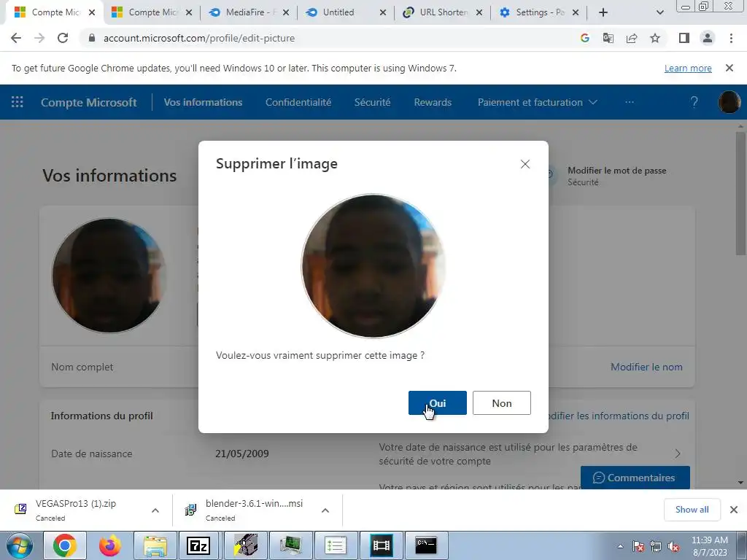Open the Vos informations menu item
This screenshot has width=747, height=560.
click(203, 102)
